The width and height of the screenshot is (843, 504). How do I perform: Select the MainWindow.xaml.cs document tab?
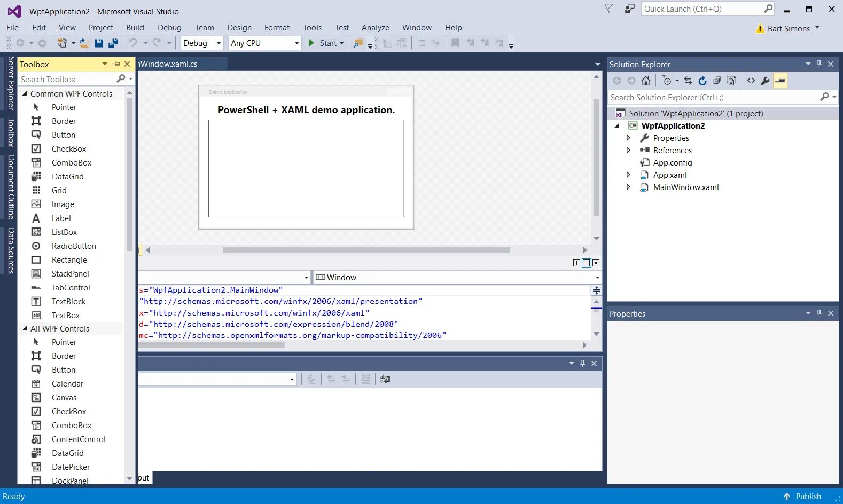point(182,64)
